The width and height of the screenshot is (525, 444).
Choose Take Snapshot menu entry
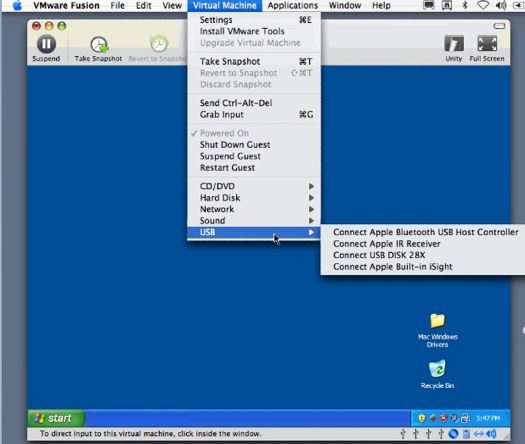tap(254, 62)
